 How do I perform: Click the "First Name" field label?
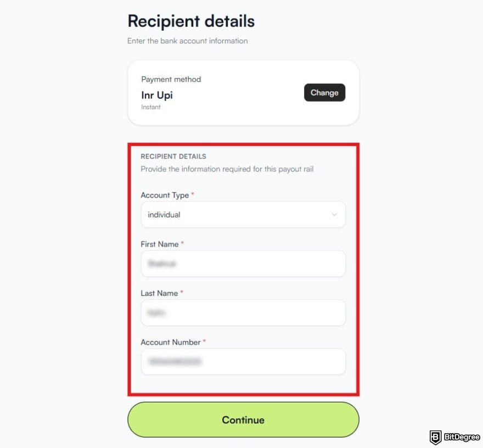(x=159, y=244)
